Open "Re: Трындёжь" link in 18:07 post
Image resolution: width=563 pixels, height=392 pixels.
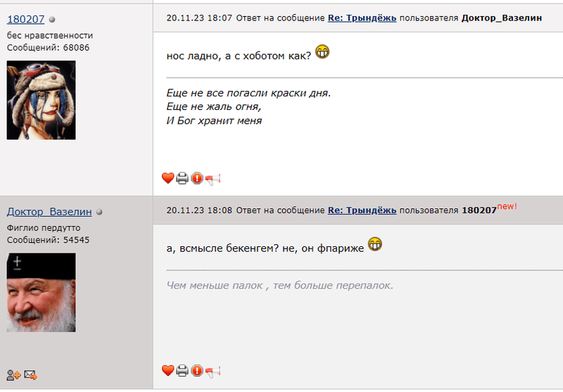362,18
